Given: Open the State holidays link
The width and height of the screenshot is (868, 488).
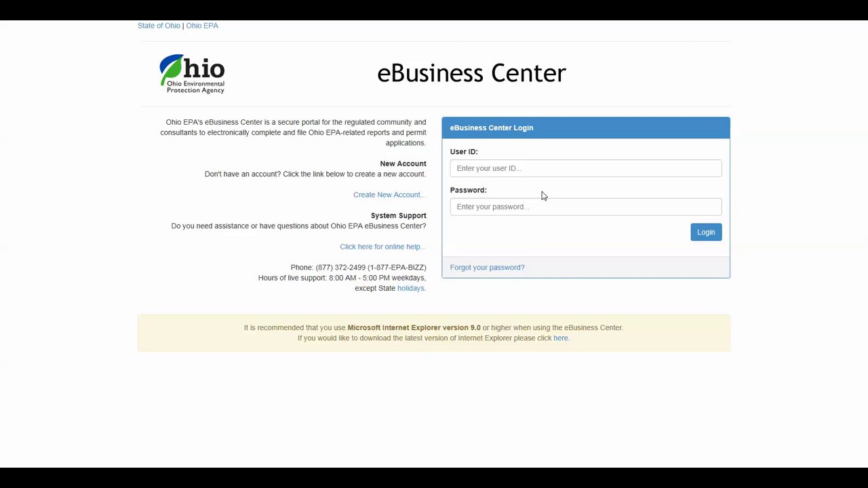Looking at the screenshot, I should coord(411,289).
